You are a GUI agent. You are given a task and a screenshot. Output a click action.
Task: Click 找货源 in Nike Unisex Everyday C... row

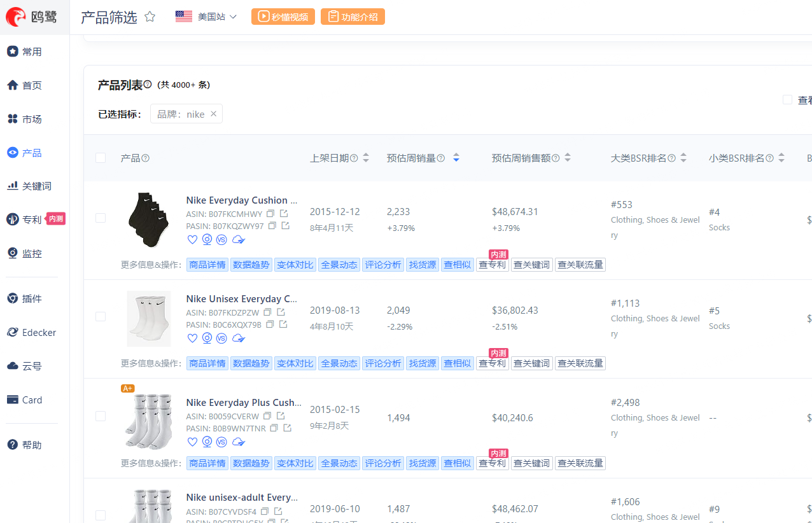click(423, 363)
